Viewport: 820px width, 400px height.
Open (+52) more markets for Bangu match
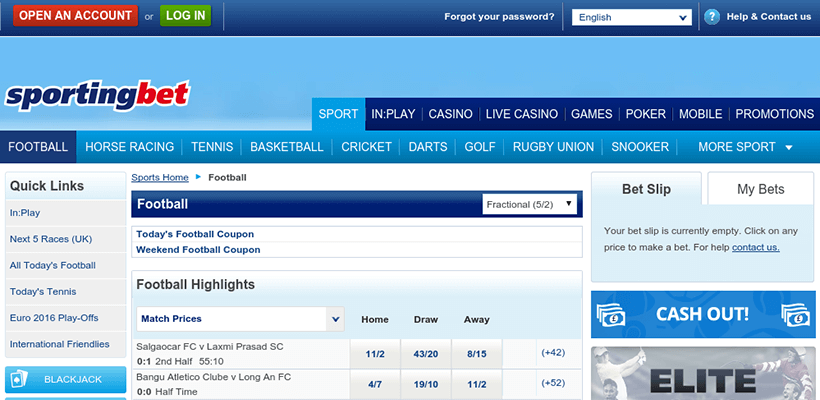[553, 383]
